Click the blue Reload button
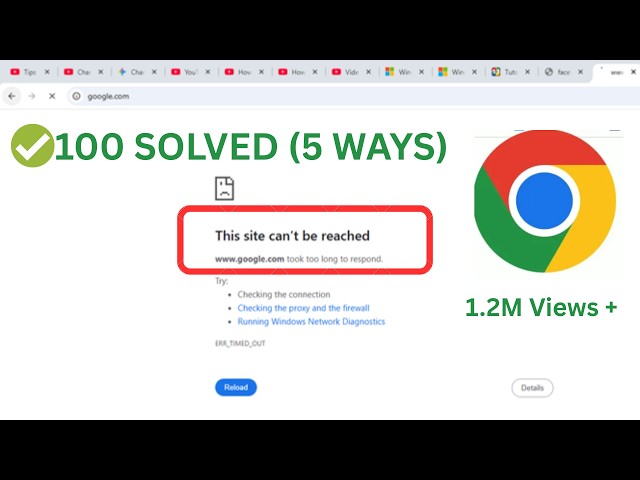 (x=236, y=387)
